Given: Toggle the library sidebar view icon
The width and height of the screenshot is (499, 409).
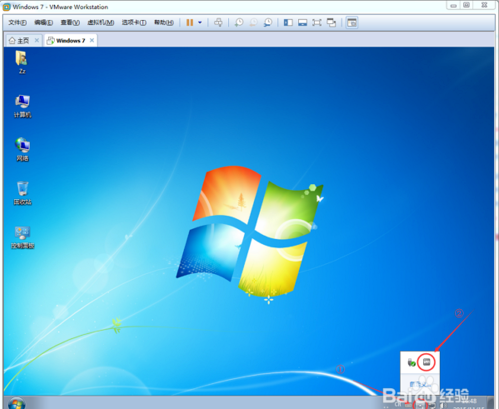Looking at the screenshot, I should (x=288, y=22).
